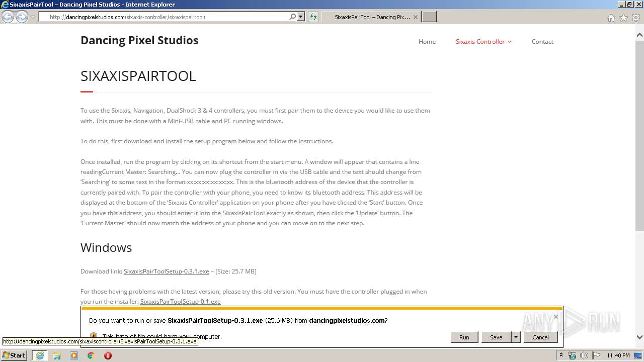Click the vertical scrollbar thumb
644x362 pixels.
pyautogui.click(x=639, y=136)
